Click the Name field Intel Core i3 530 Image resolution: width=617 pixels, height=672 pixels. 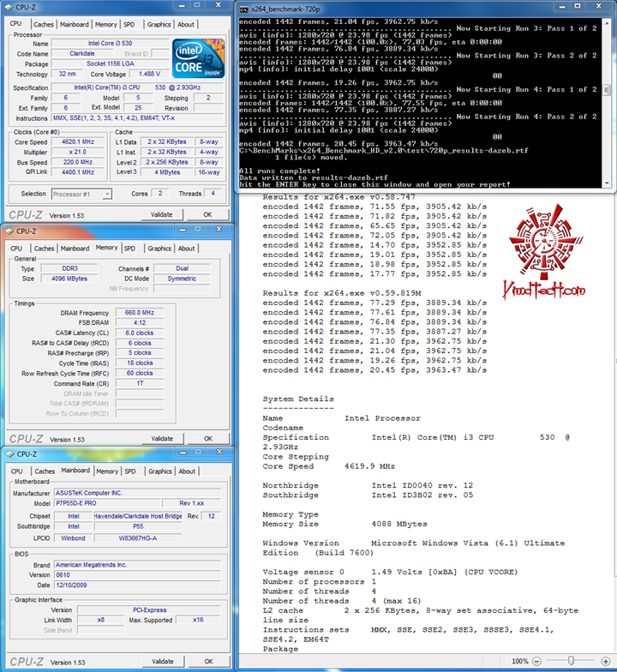pyautogui.click(x=110, y=43)
